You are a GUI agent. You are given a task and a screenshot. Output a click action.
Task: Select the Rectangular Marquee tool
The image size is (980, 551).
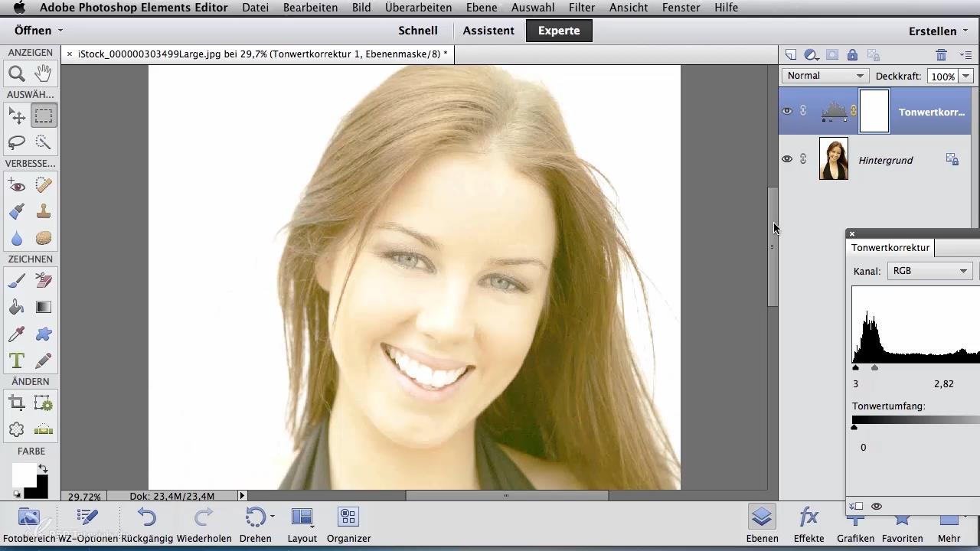coord(44,116)
